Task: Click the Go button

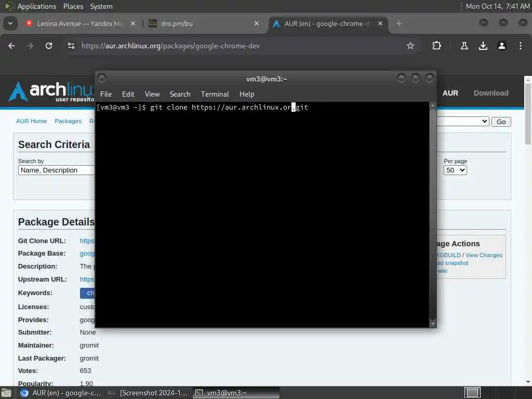Action: point(501,122)
